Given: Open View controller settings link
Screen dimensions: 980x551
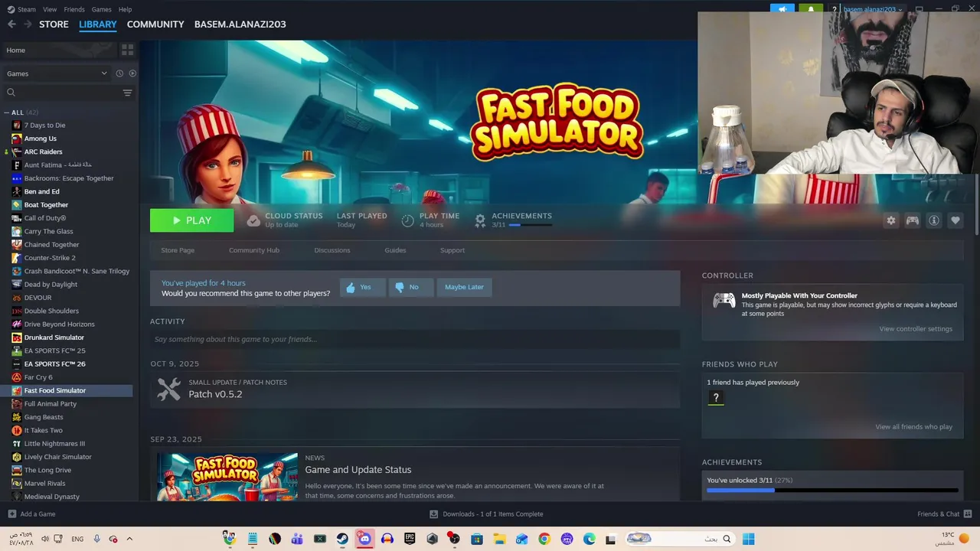Looking at the screenshot, I should (916, 329).
